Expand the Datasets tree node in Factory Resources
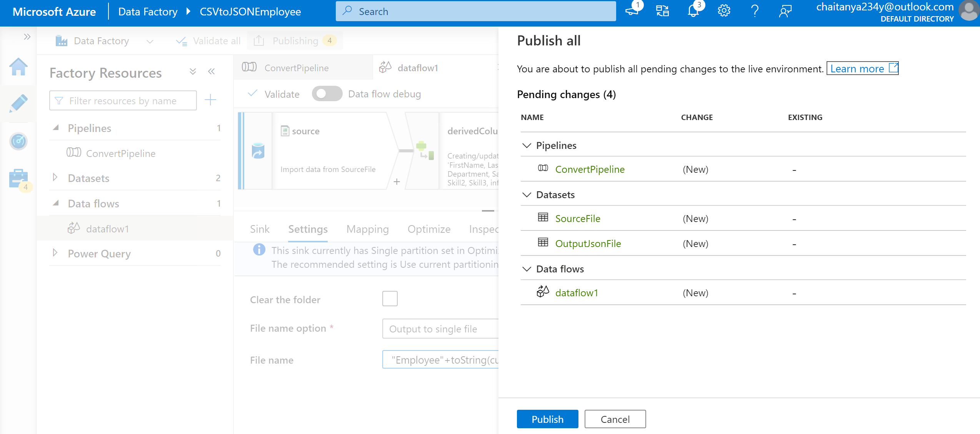Viewport: 980px width, 434px height. [55, 177]
